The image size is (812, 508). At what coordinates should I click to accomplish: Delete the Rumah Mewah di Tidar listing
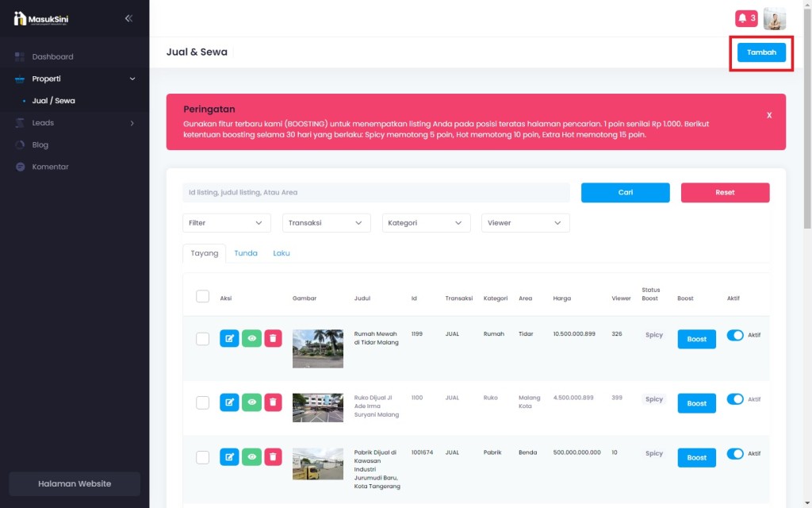[x=273, y=338]
